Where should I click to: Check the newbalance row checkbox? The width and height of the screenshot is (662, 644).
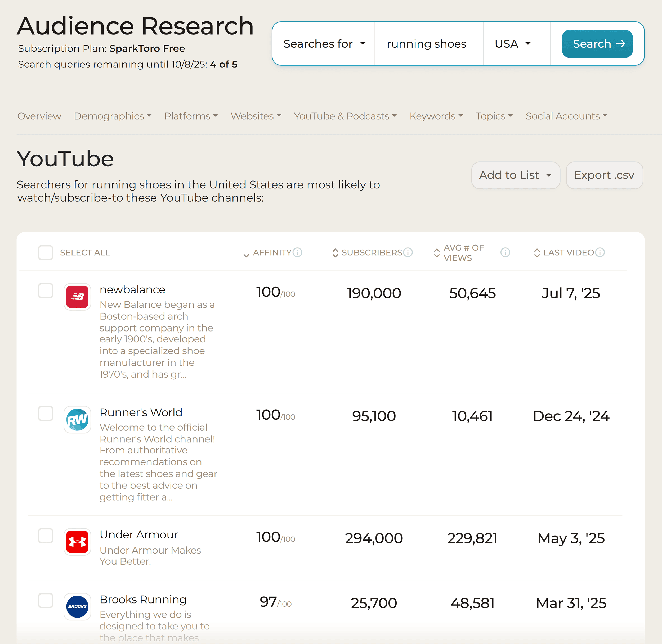point(45,291)
